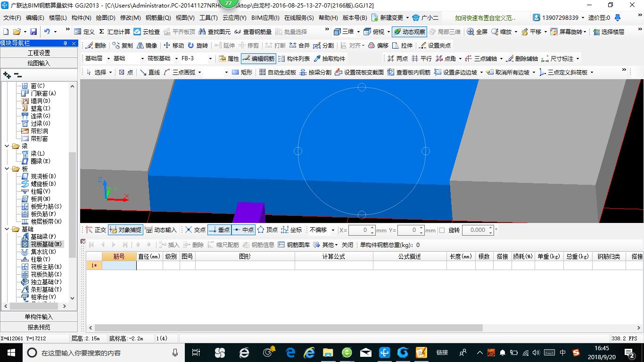Image resolution: width=644 pixels, height=362 pixels.
Task: Open 属性 properties panel
Action: pos(229,59)
